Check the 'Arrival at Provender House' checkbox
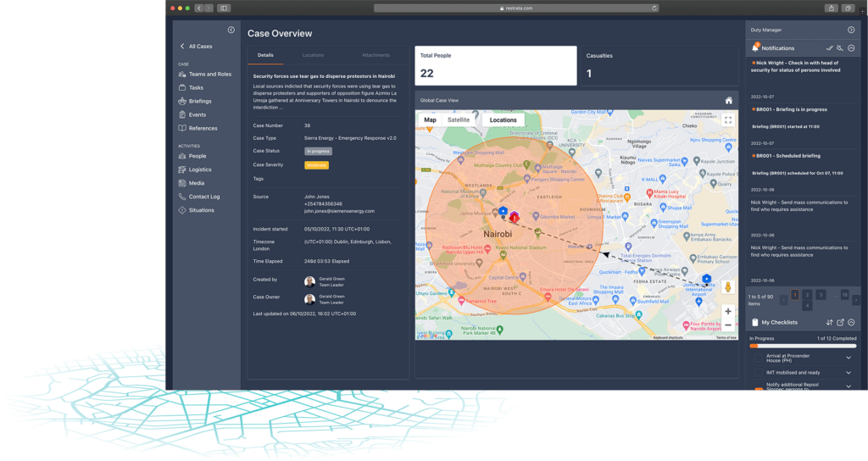Viewport: 868px width, 461px height. [x=759, y=358]
